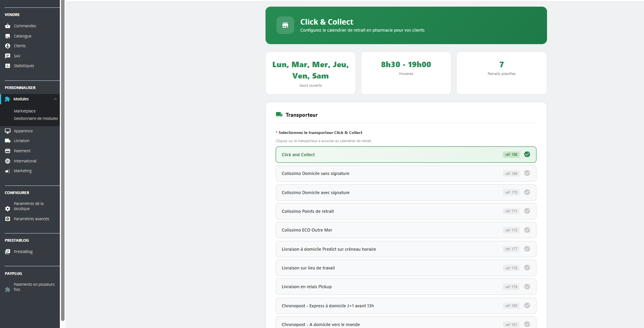Screen dimensions: 644x328
Task: Select the Colissimo Domicile avec signature checkmark
Action: point(527,192)
